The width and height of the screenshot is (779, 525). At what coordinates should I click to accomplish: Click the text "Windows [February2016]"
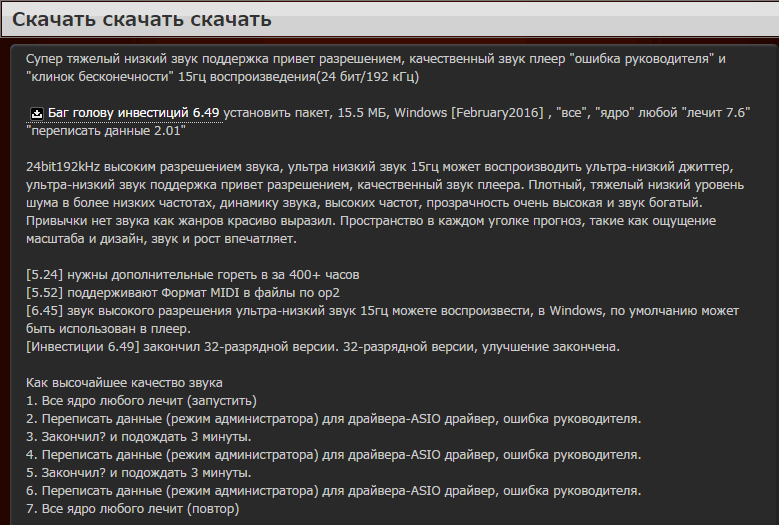pos(469,113)
